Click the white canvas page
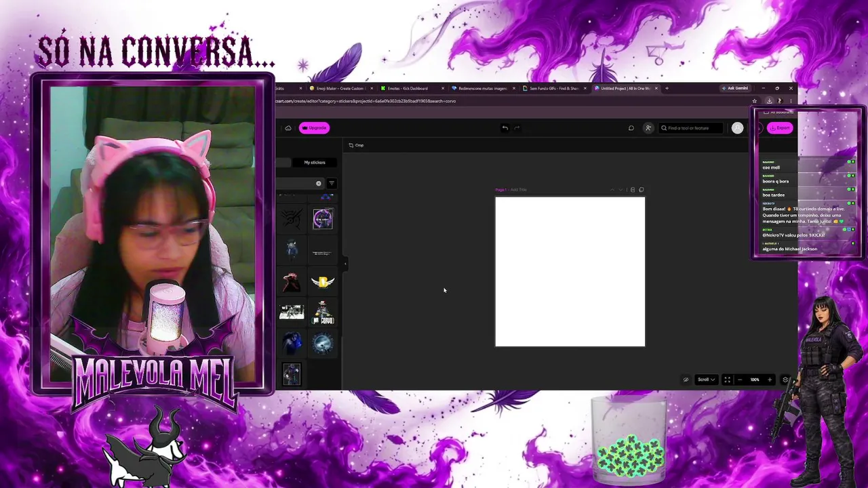This screenshot has width=868, height=488. [570, 272]
